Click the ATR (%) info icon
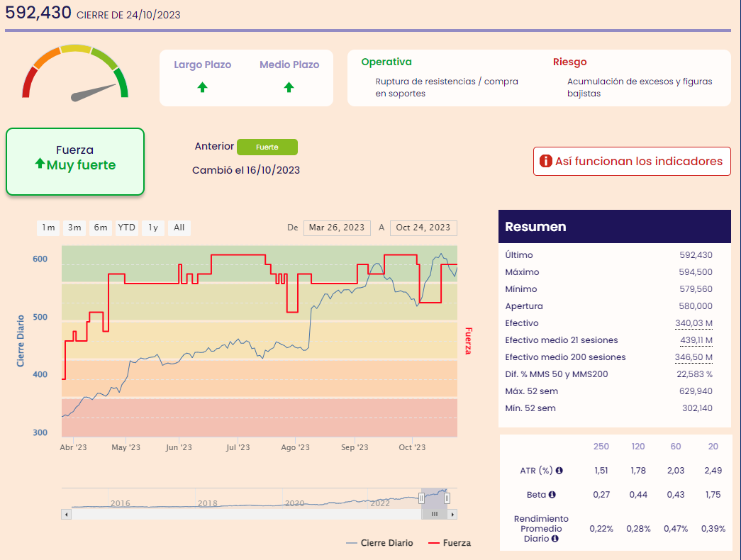This screenshot has width=741, height=560. [559, 471]
